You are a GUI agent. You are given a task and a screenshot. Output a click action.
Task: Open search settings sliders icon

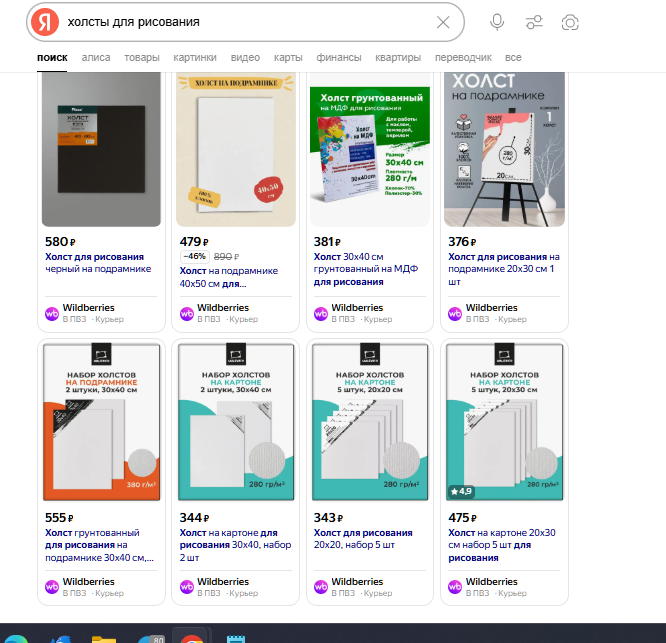pos(534,22)
